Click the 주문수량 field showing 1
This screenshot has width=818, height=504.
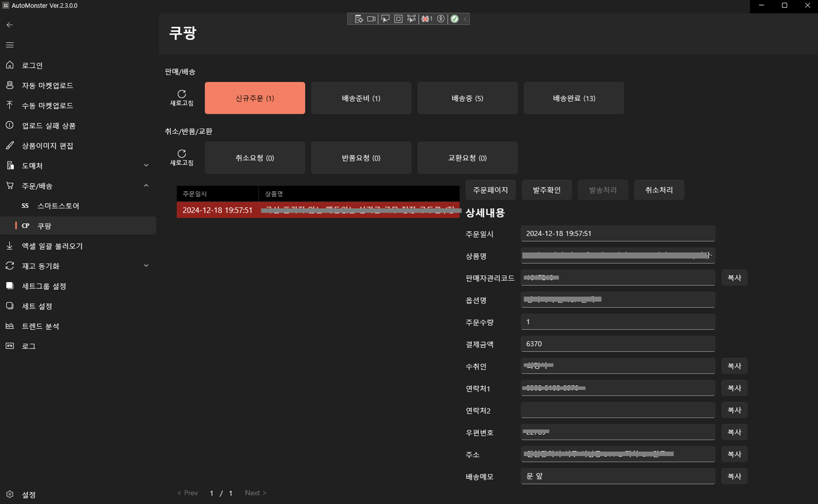point(618,322)
